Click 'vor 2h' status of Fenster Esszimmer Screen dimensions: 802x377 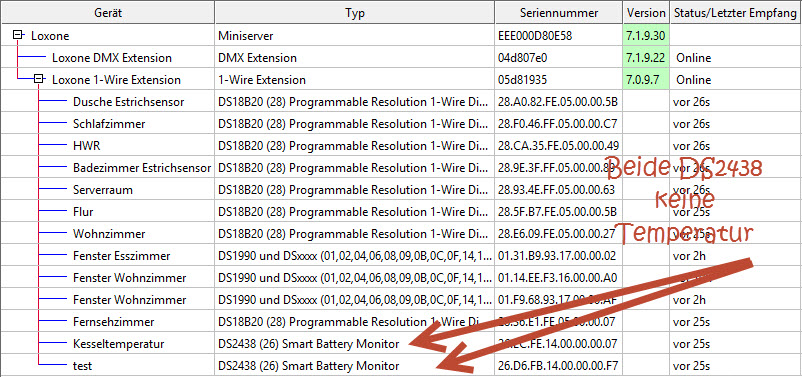click(689, 256)
